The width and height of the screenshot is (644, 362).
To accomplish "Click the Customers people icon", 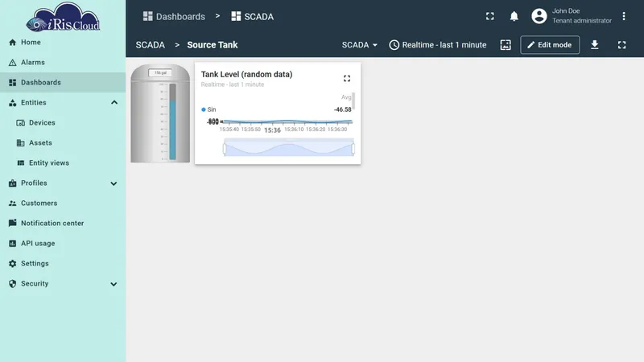I will tap(12, 204).
